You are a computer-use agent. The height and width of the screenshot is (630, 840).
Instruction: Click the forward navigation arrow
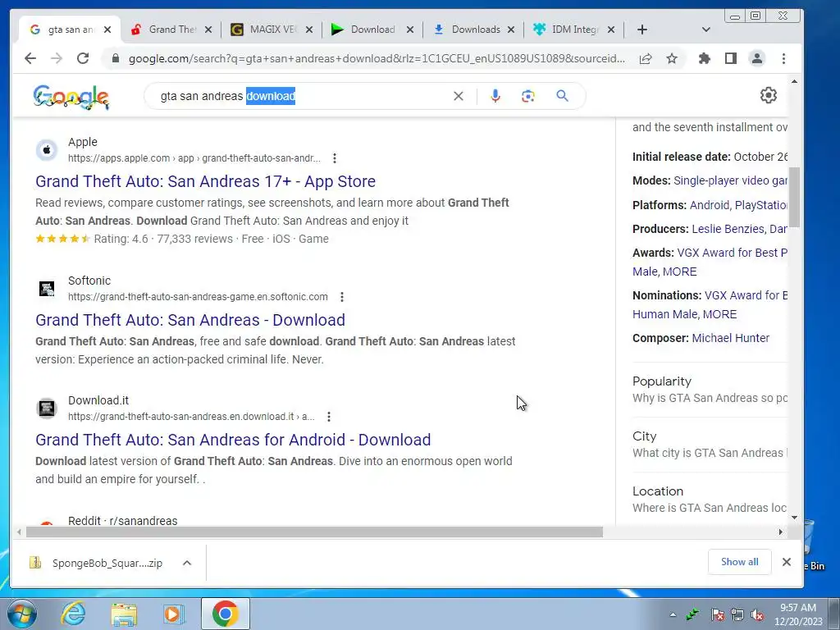57,58
